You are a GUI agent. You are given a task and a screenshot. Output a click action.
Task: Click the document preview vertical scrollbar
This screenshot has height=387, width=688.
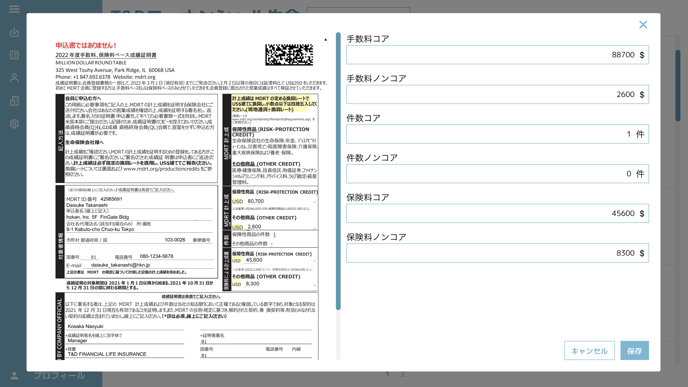pyautogui.click(x=338, y=171)
